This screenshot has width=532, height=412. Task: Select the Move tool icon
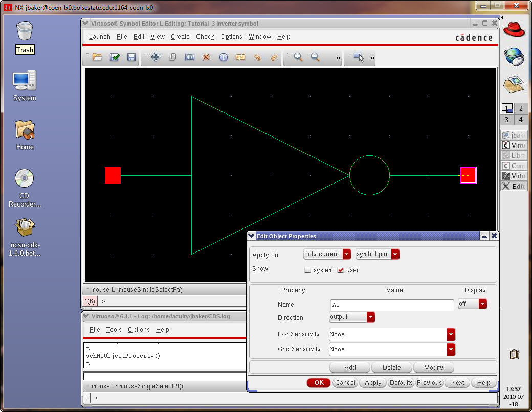pos(156,58)
